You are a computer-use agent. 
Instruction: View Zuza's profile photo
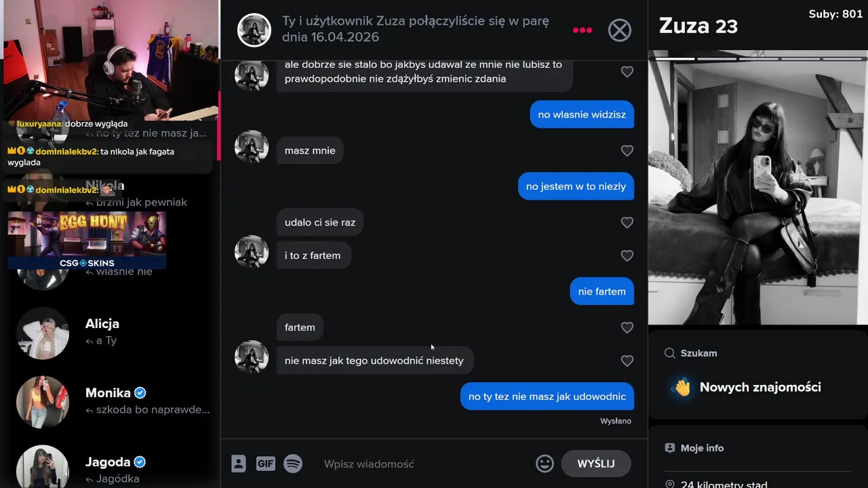coord(758,191)
